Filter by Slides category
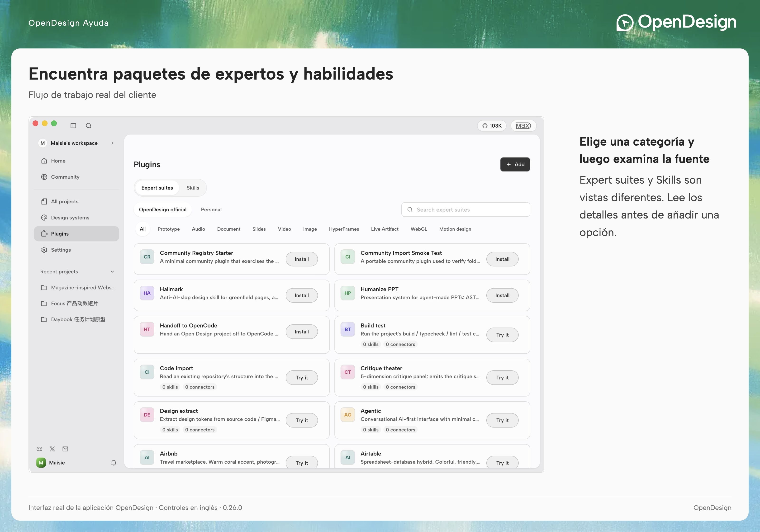The height and width of the screenshot is (532, 760). (259, 229)
